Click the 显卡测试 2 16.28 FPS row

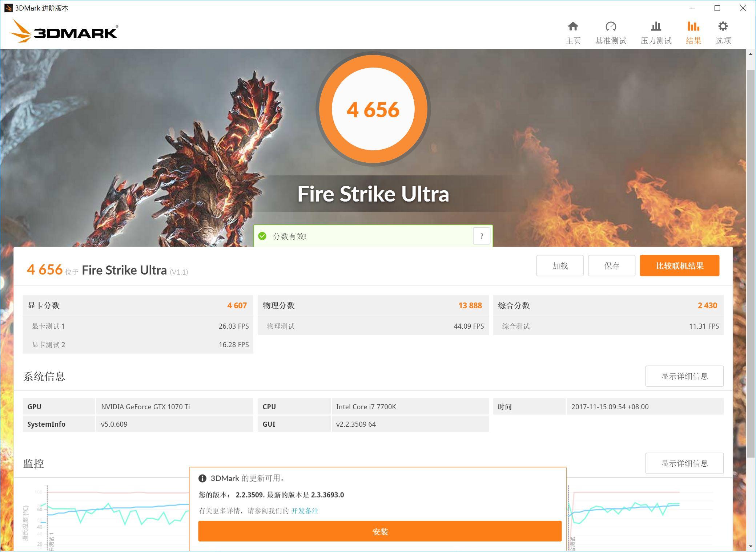pyautogui.click(x=138, y=345)
